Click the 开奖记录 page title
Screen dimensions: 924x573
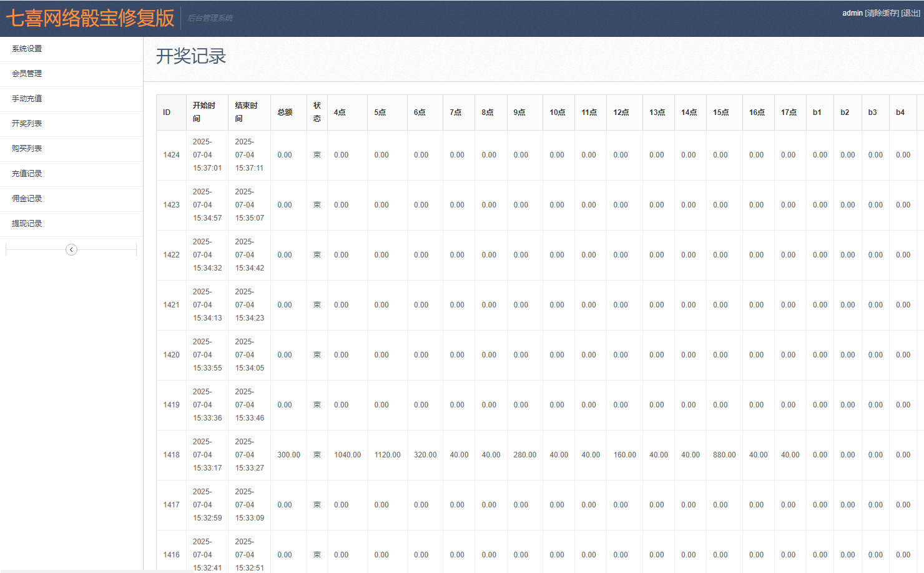[190, 56]
